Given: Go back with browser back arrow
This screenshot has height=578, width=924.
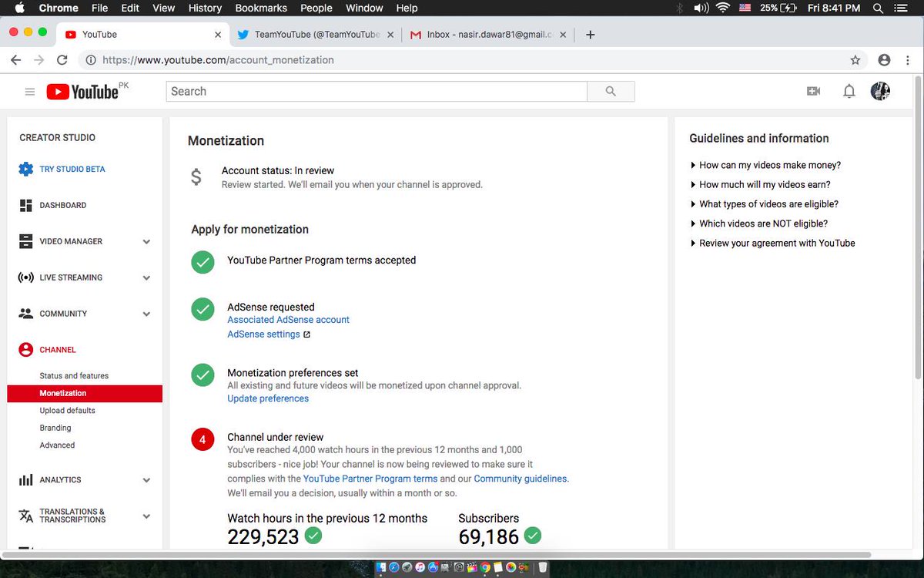Looking at the screenshot, I should (15, 60).
